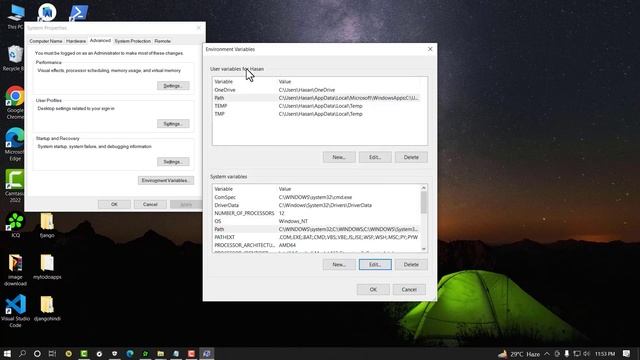
Task: Open User Profiles Settings button
Action: [x=173, y=124]
